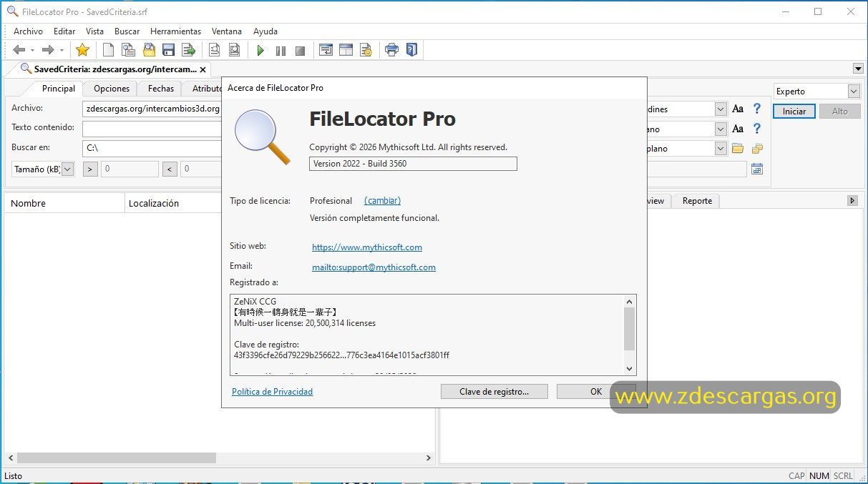Expand file name expression type dropdown ending 'dines'
The width and height of the screenshot is (868, 484).
point(721,109)
